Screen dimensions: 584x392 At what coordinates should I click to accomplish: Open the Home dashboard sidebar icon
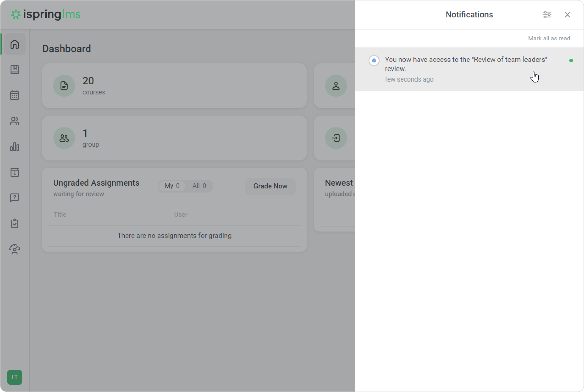click(x=14, y=44)
